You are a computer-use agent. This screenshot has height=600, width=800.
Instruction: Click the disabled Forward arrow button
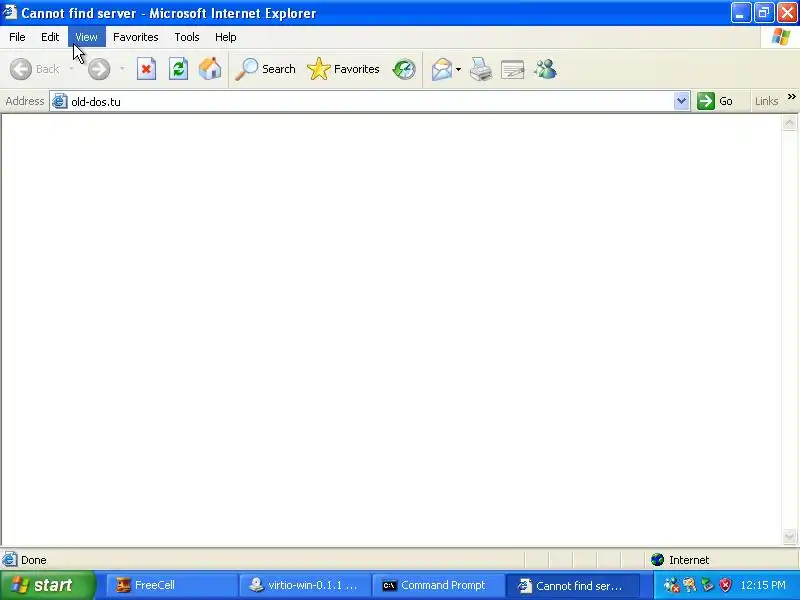[99, 69]
